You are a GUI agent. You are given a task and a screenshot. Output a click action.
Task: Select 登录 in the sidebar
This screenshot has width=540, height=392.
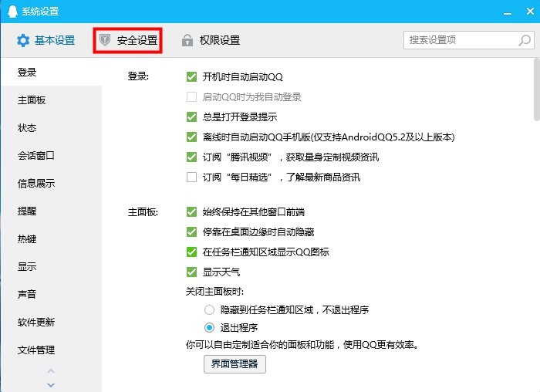point(52,73)
